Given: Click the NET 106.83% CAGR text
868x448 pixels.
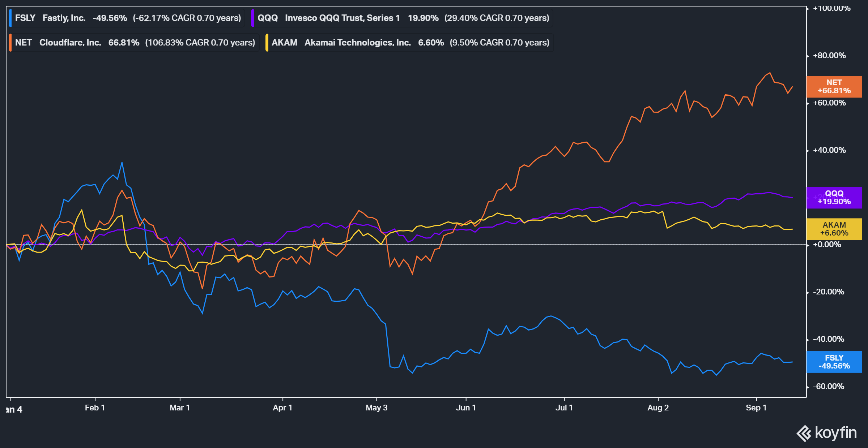Looking at the screenshot, I should 200,43.
